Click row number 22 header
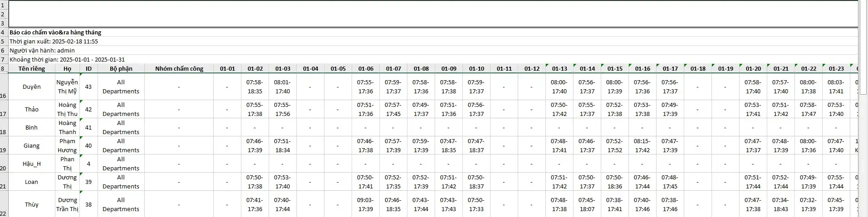The image size is (868, 217). click(4, 213)
